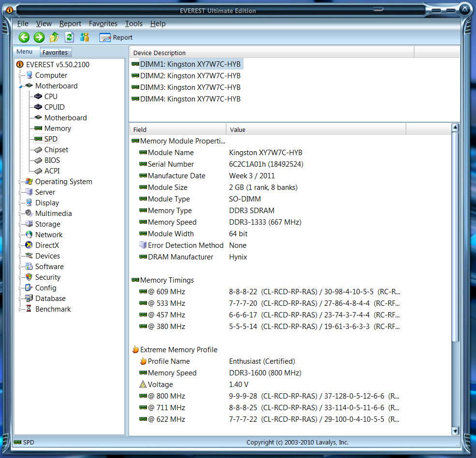476x458 pixels.
Task: Click the green Forward arrow toolbar icon
Action: (x=39, y=37)
